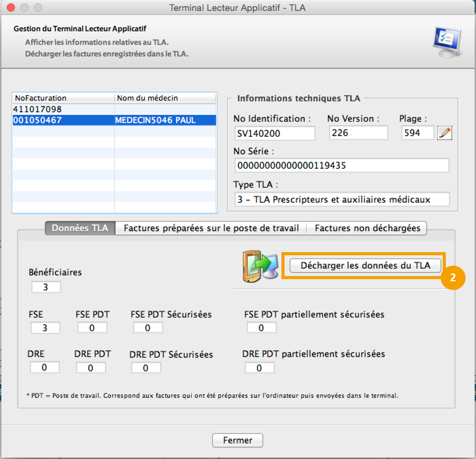Click the No Identification field SV140200
Screen dimensions: 476x459
click(274, 133)
